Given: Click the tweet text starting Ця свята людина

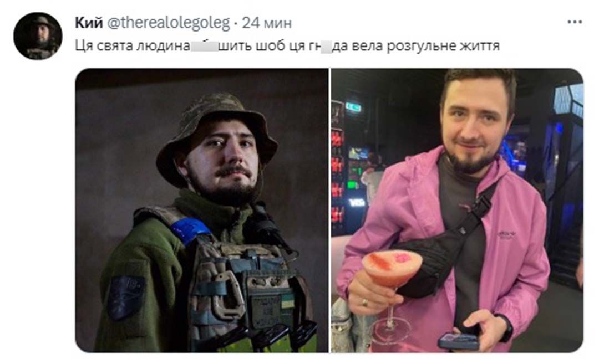Looking at the screenshot, I should pyautogui.click(x=287, y=46).
